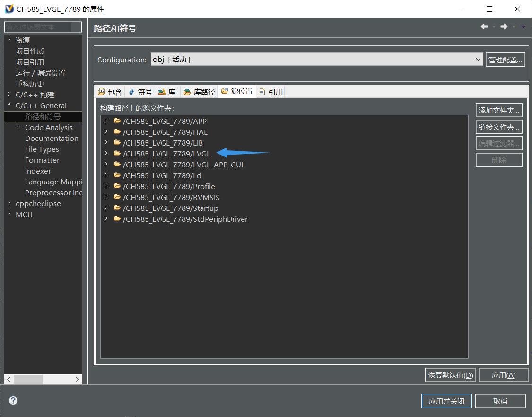Select the Startup source folder icon
532x417 pixels.
click(x=117, y=208)
